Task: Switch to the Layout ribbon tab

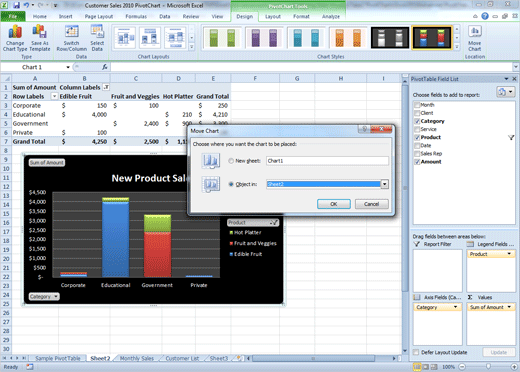Action: pos(273,16)
